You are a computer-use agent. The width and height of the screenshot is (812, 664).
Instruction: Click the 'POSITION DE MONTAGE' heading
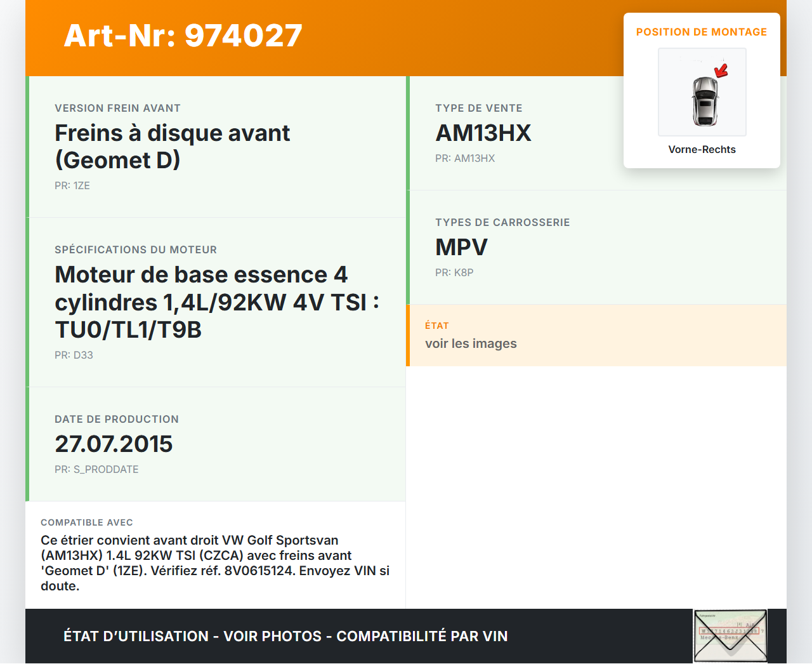tap(701, 32)
